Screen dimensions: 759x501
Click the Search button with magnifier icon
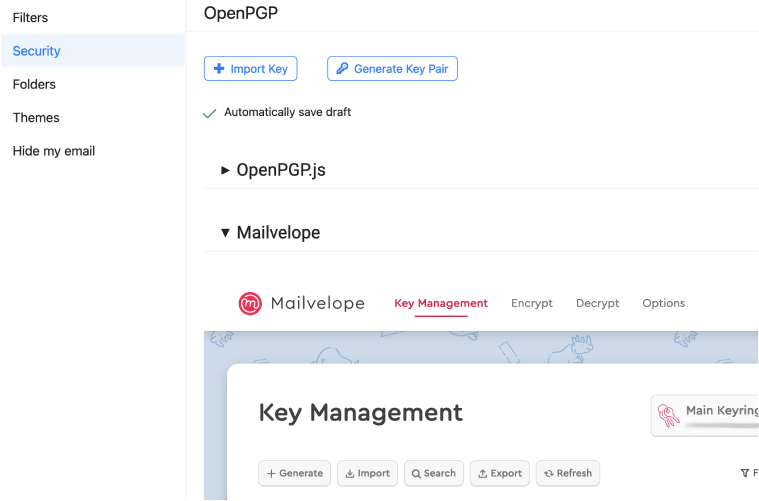pyautogui.click(x=432, y=473)
